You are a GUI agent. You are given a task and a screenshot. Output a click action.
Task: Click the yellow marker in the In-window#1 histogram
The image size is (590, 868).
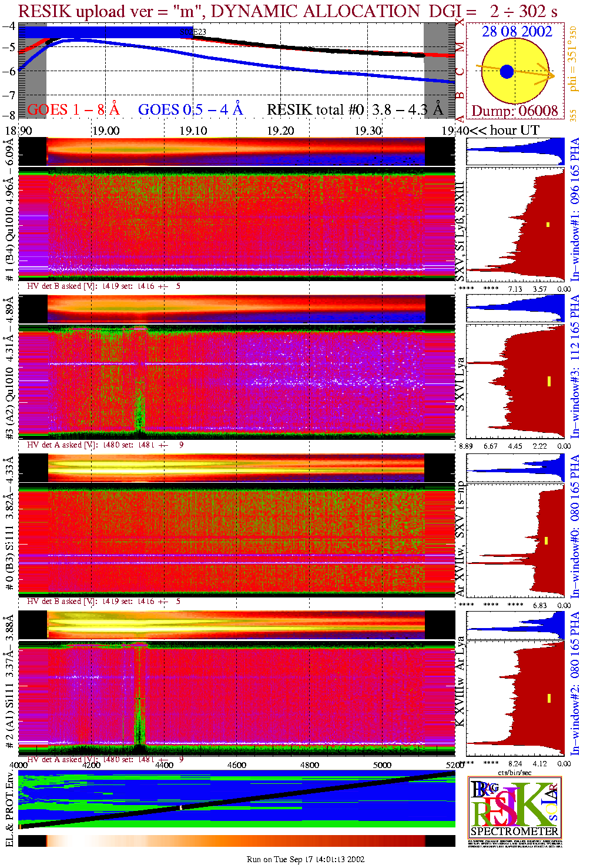pos(548,224)
